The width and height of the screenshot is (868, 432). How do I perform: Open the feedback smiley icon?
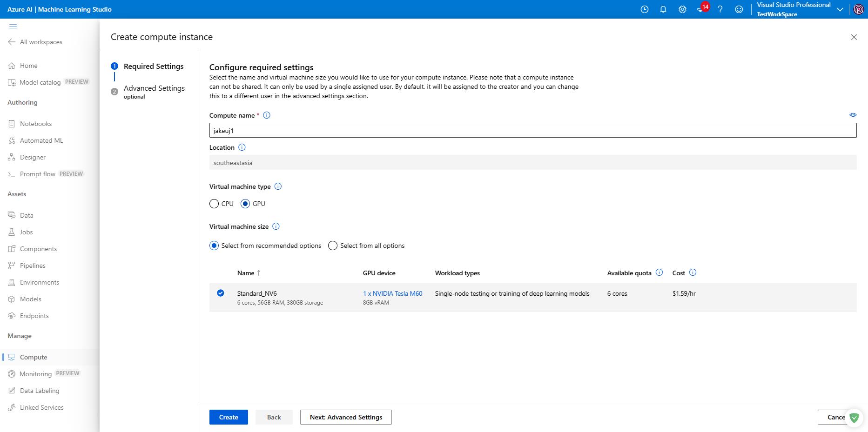click(739, 9)
